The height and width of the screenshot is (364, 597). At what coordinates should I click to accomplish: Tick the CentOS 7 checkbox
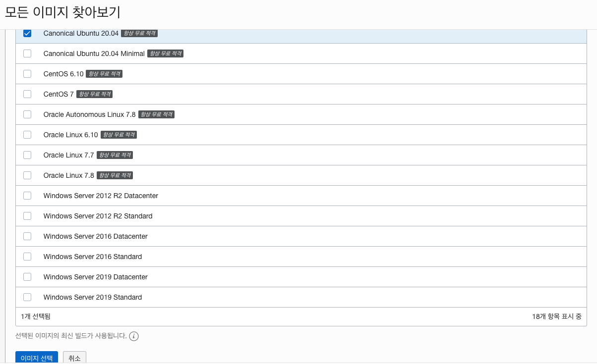point(27,94)
